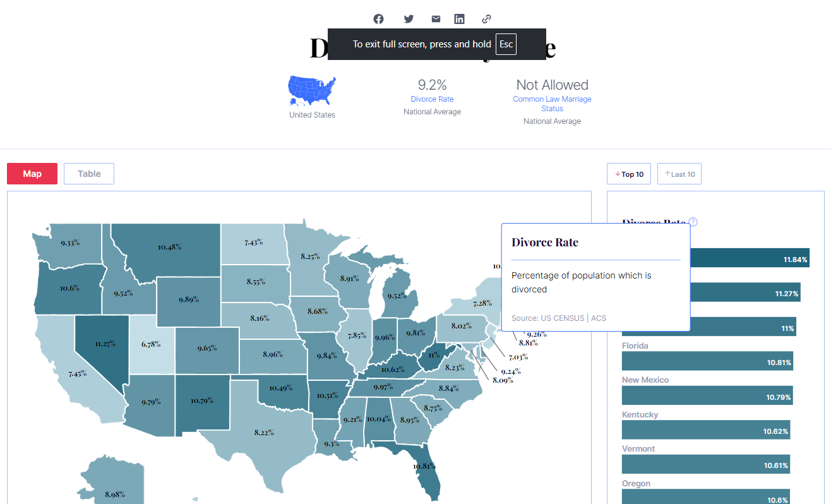Select Illinois on map showing 7.85%
This screenshot has height=504, width=831.
[x=357, y=335]
